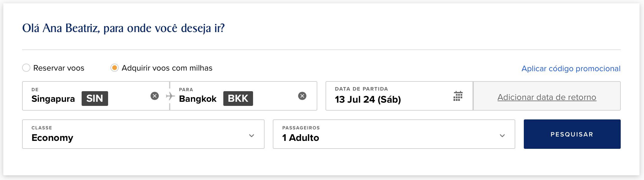The height and width of the screenshot is (180, 644).
Task: Select the Reservar voos radio button
Action: point(26,68)
